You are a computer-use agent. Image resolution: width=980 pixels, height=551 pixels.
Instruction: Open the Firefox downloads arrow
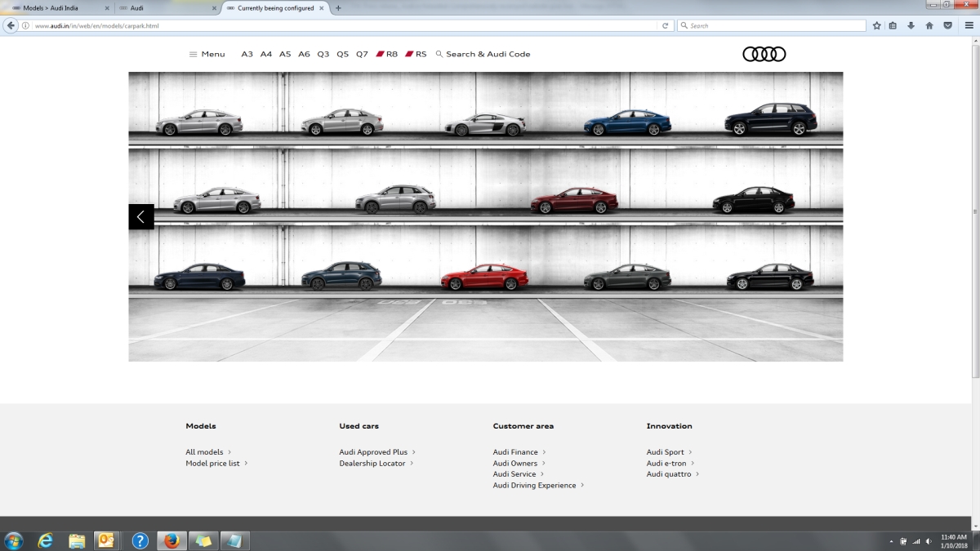pyautogui.click(x=911, y=25)
